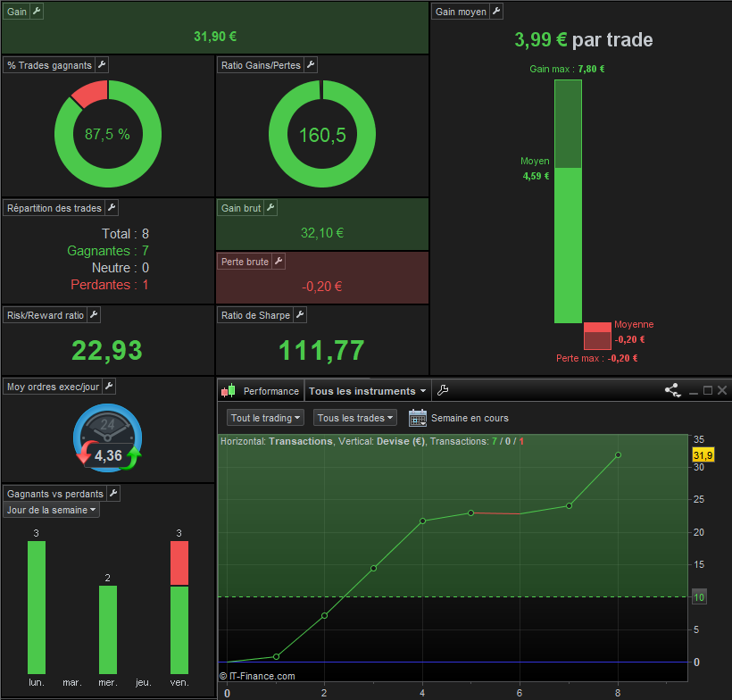Click the Risk/Reward ratio title label
The height and width of the screenshot is (700, 732).
point(46,316)
